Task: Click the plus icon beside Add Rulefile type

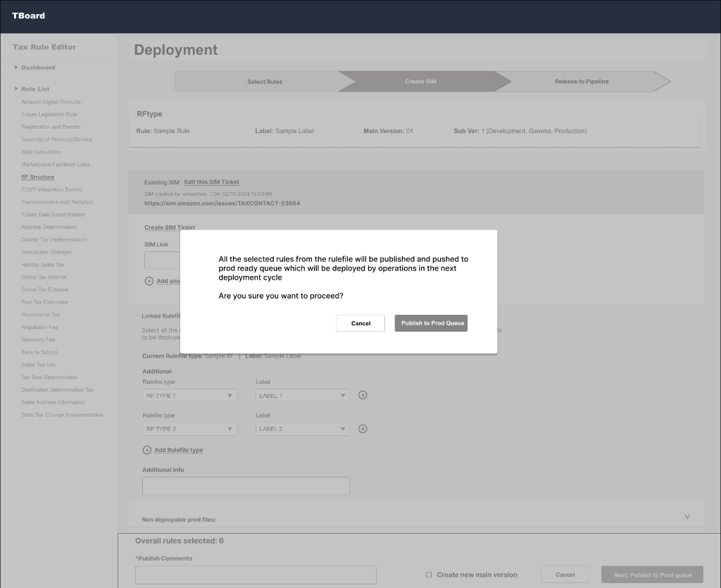Action: click(x=148, y=451)
